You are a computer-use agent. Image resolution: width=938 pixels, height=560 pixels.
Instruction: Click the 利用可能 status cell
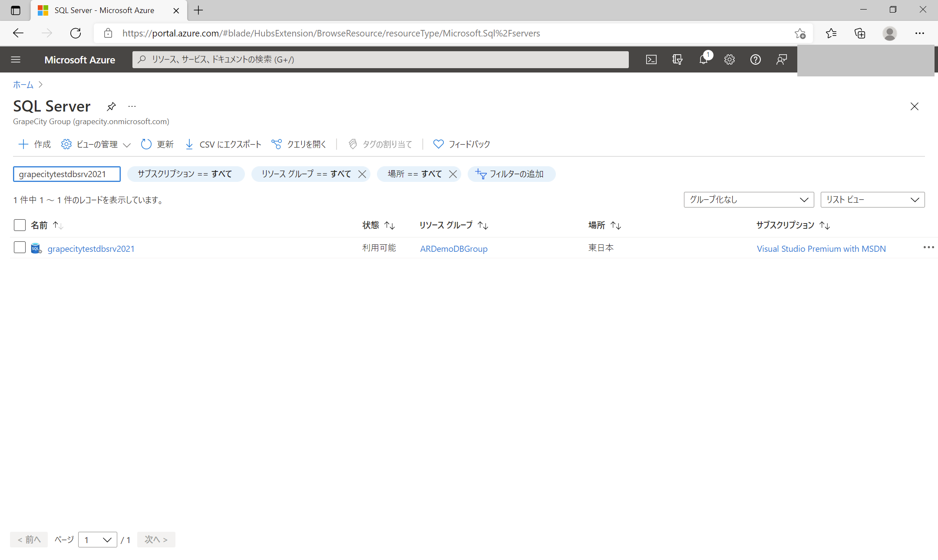[x=379, y=247]
